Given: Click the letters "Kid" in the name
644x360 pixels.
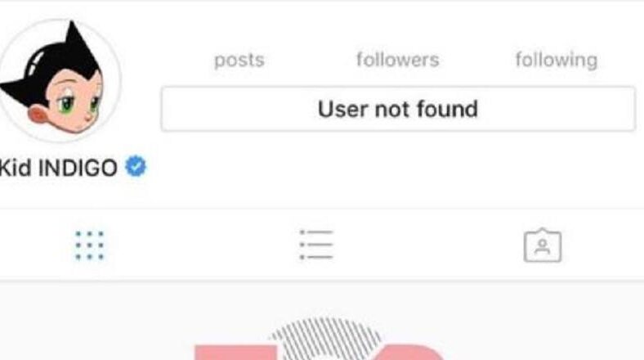Looking at the screenshot, I should coord(16,168).
